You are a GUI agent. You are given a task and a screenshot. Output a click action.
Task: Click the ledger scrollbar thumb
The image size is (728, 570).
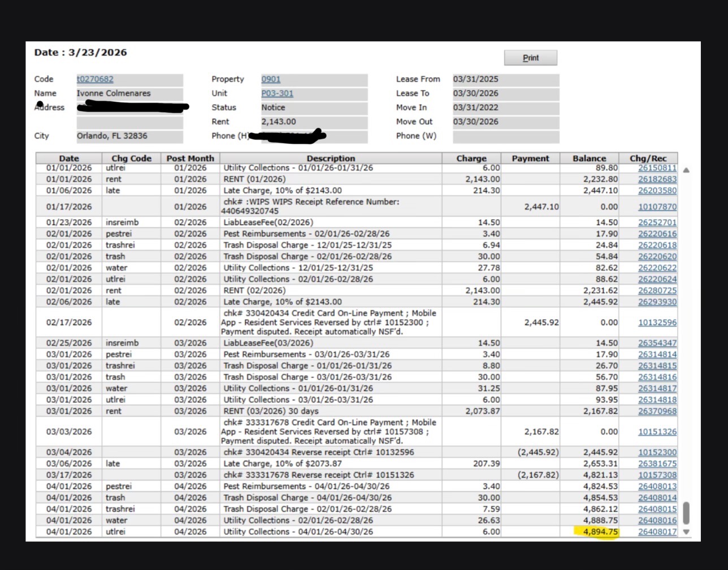click(x=686, y=512)
